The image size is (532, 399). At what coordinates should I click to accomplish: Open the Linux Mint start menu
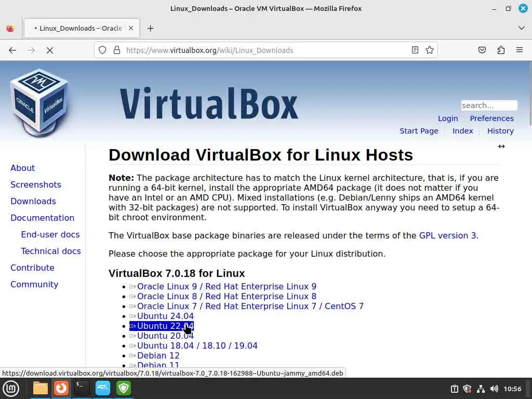coord(11,389)
